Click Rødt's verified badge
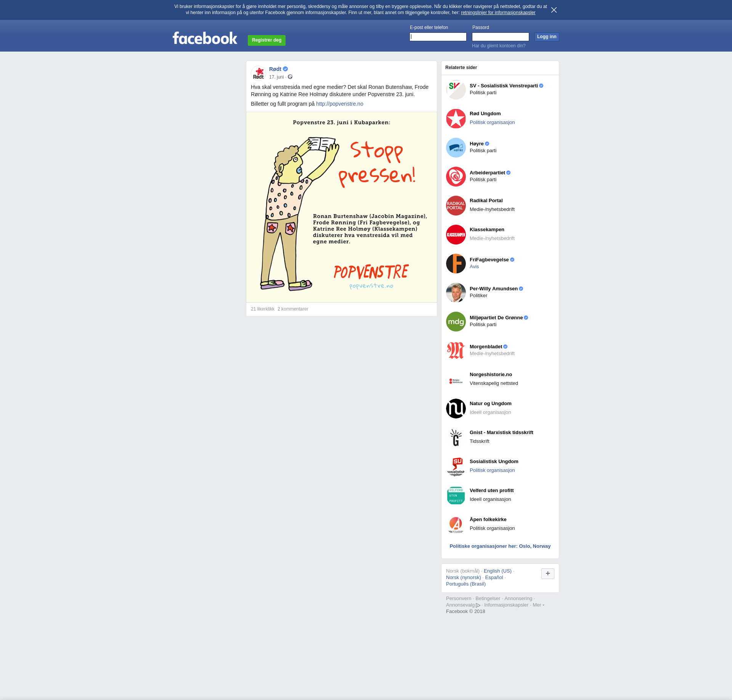The width and height of the screenshot is (732, 700). point(286,69)
